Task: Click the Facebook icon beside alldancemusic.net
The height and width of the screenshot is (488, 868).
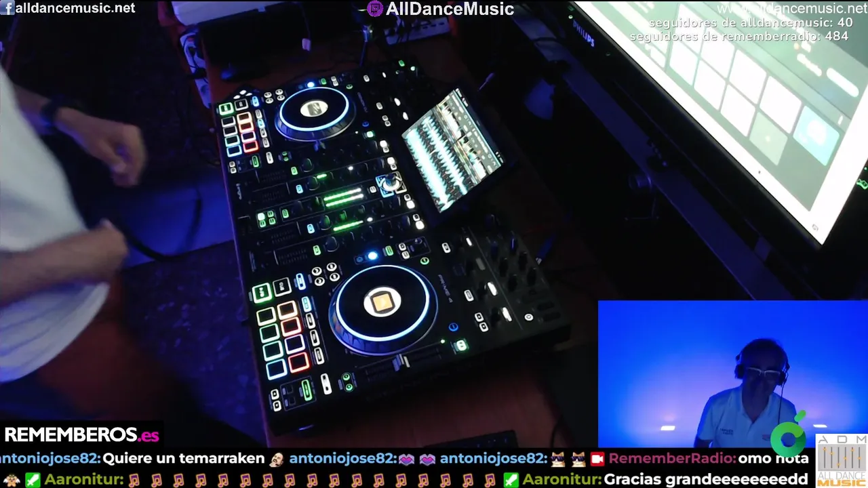Action: (x=7, y=8)
